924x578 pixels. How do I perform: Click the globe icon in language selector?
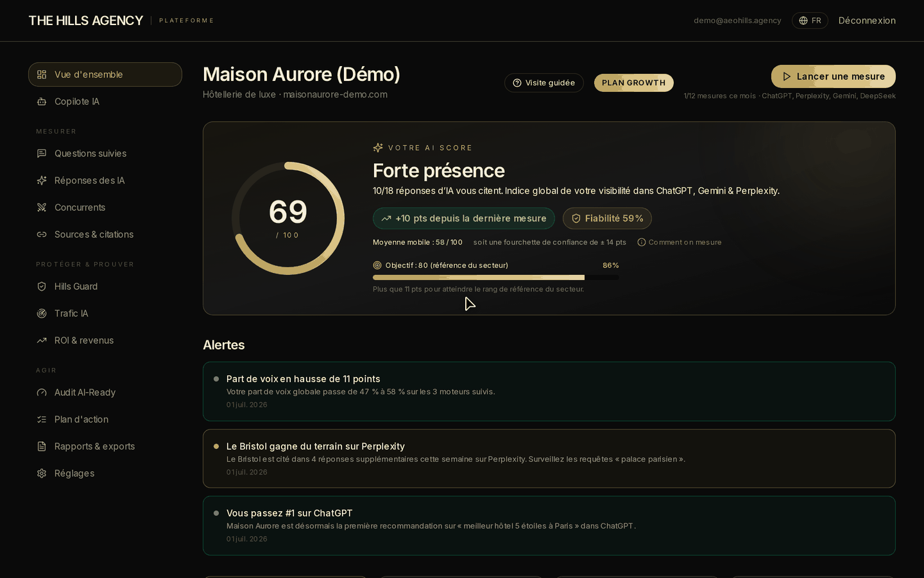coord(803,21)
